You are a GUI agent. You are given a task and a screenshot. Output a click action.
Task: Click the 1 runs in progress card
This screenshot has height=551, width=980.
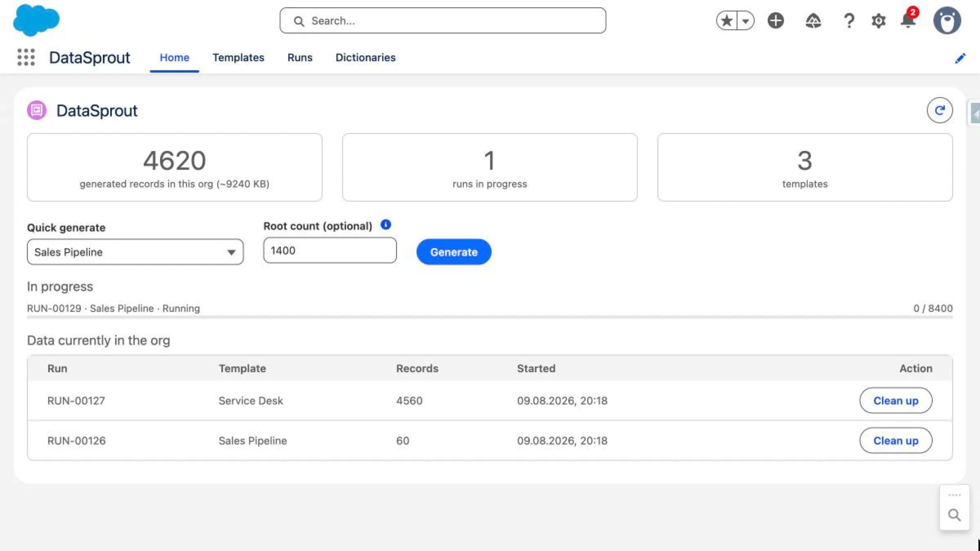pos(490,167)
